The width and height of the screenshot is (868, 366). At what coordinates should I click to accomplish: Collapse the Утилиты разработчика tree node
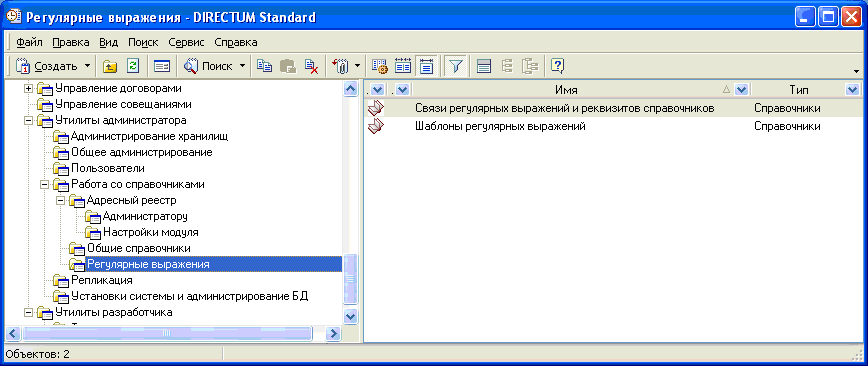tap(29, 313)
